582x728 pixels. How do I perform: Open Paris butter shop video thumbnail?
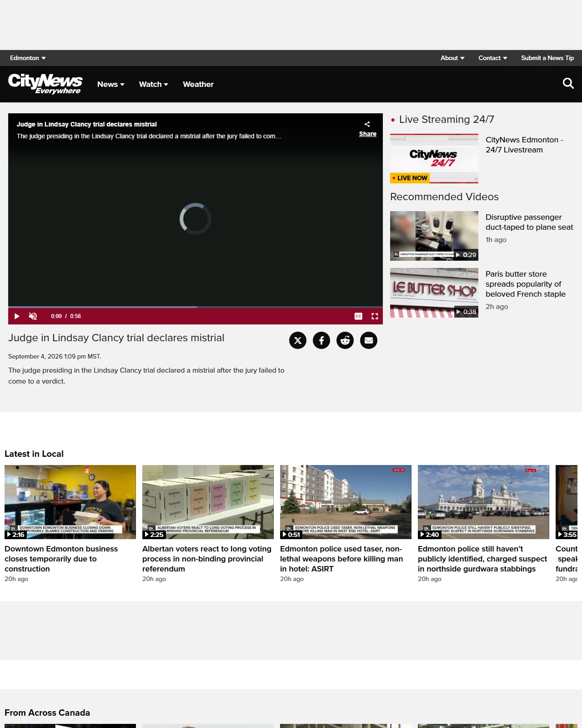434,293
